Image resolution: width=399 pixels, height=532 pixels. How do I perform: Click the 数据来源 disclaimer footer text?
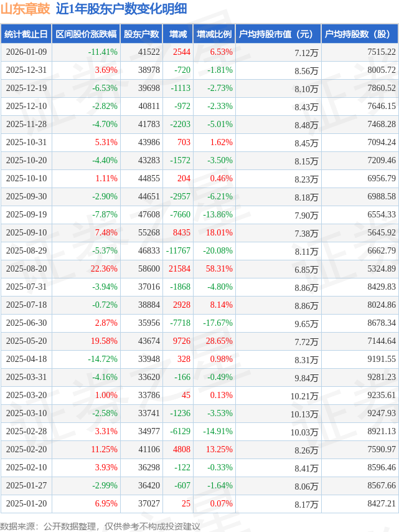point(100,526)
